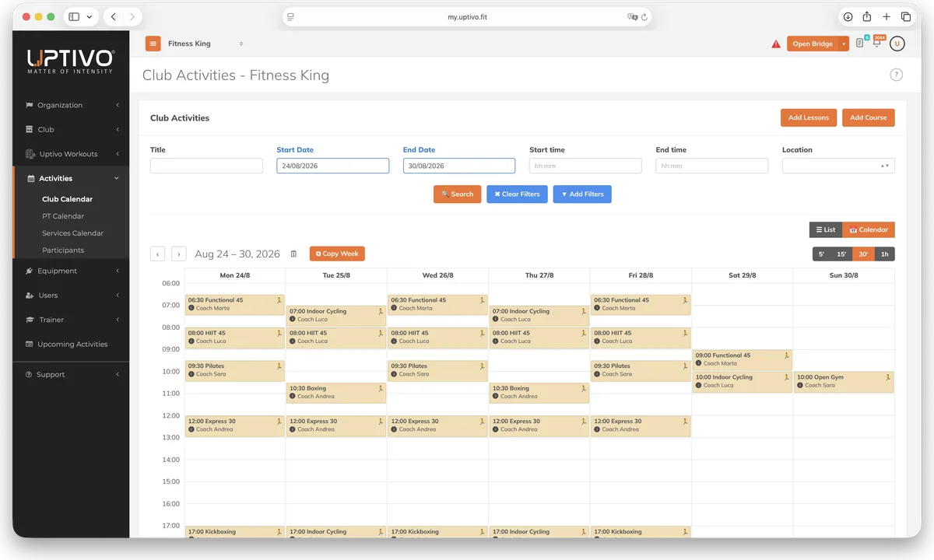Click info icon on Saturday 09:00 Functional 45
Screen dimensions: 934x560
click(699, 363)
